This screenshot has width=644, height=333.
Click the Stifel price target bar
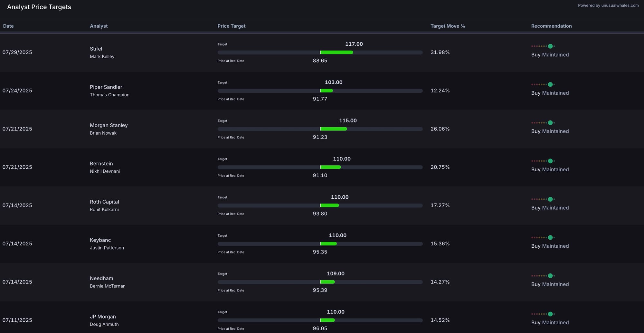tap(320, 52)
